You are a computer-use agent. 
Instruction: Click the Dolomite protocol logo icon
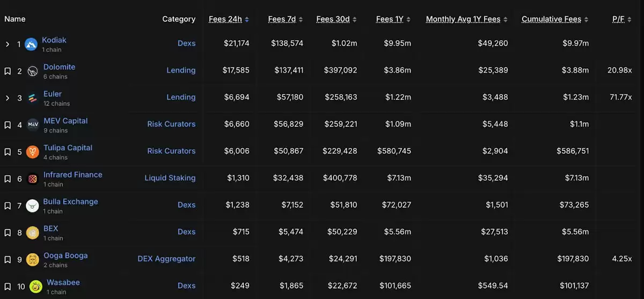(32, 71)
